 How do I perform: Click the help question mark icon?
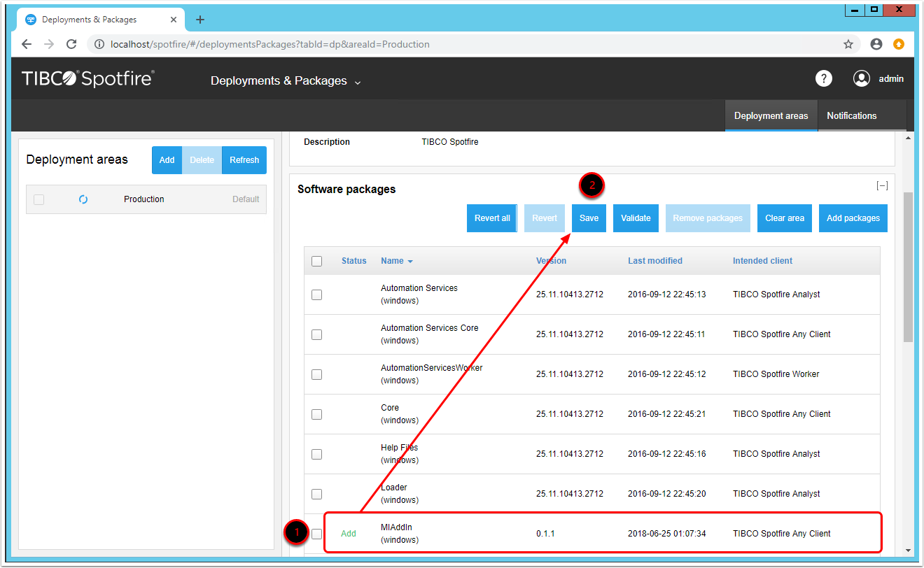coord(824,79)
